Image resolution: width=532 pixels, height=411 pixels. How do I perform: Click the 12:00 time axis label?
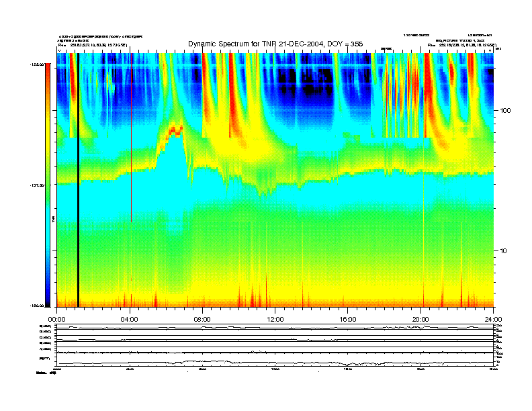[x=275, y=320]
